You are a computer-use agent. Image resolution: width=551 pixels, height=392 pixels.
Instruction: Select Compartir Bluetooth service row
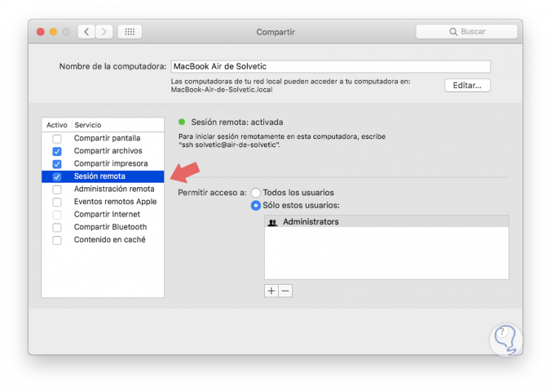click(110, 227)
